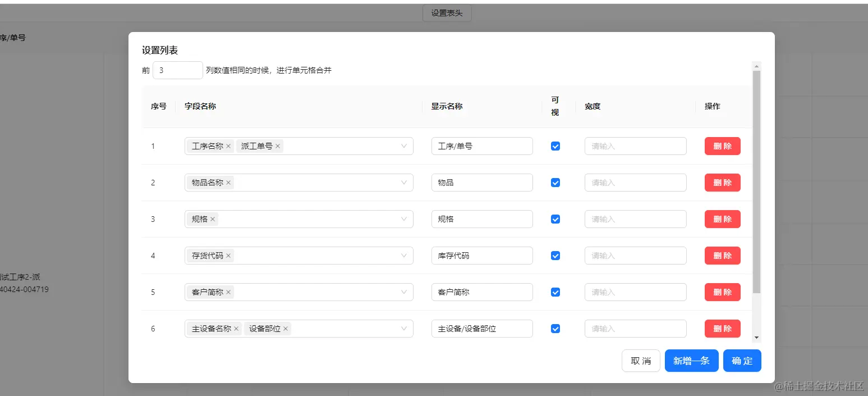This screenshot has width=868, height=396.
Task: Disable the 可视 checkbox for 主设备/设备部位 row
Action: (x=555, y=328)
